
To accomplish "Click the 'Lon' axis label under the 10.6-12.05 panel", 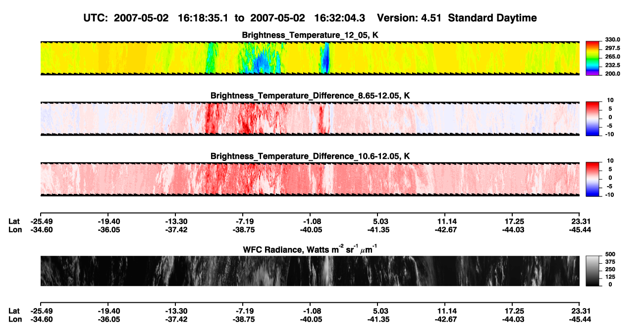I will click(15, 230).
